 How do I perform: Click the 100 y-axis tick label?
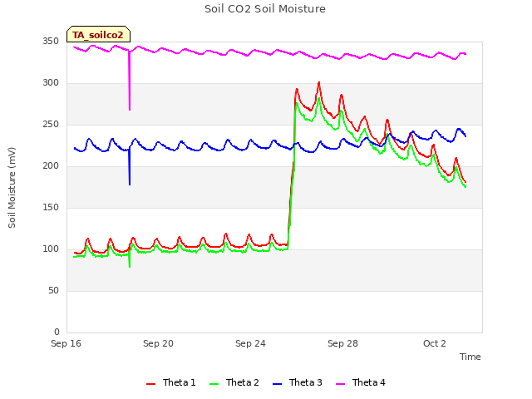click(51, 249)
